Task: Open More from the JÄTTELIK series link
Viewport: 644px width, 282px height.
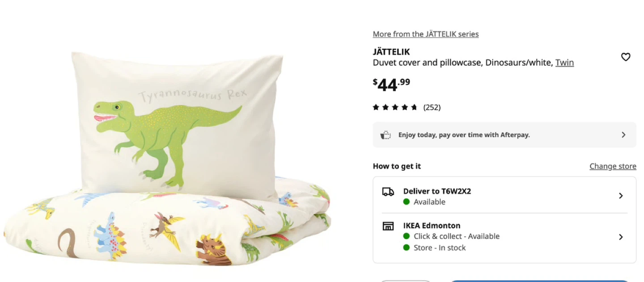Action: [x=426, y=34]
